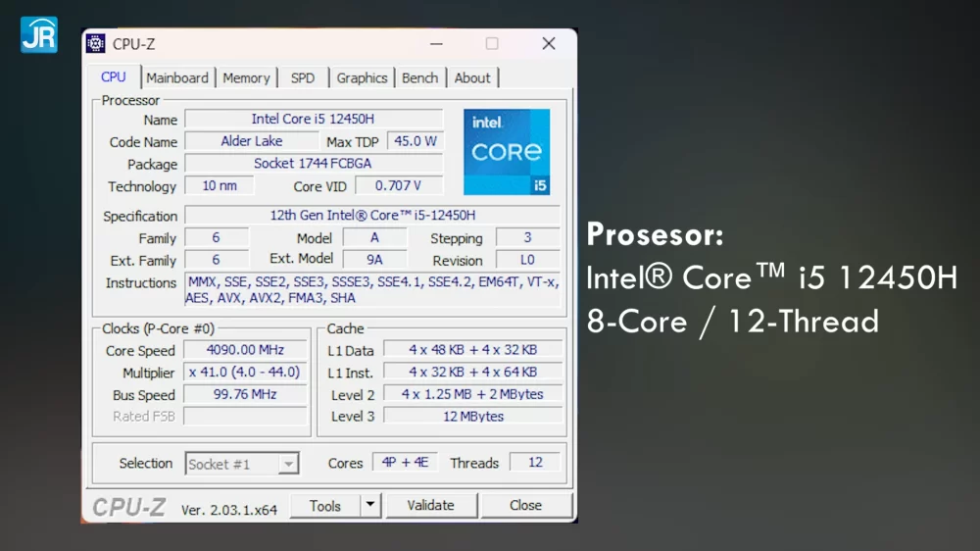Expand the Tools dropdown arrow

pos(370,505)
